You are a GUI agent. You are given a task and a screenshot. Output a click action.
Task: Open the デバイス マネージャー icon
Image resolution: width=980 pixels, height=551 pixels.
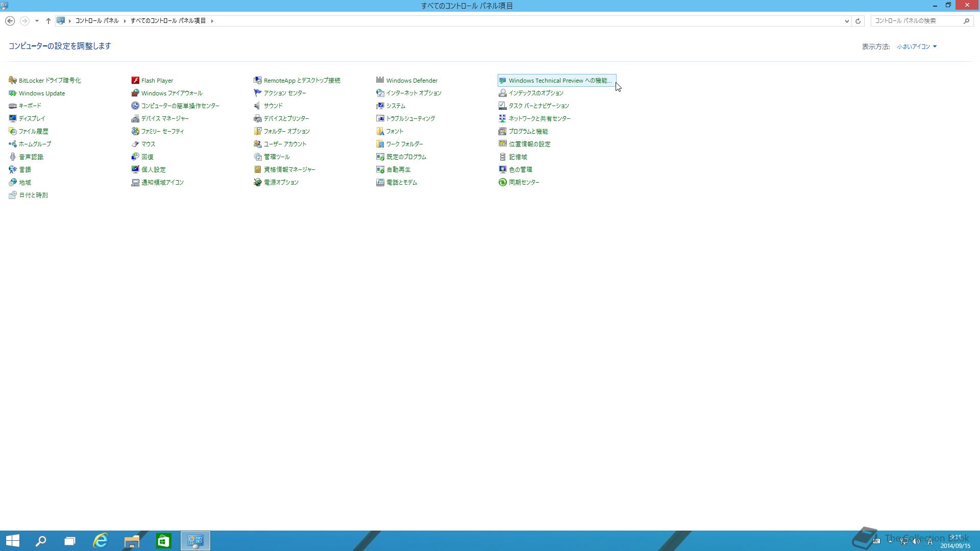(x=135, y=118)
